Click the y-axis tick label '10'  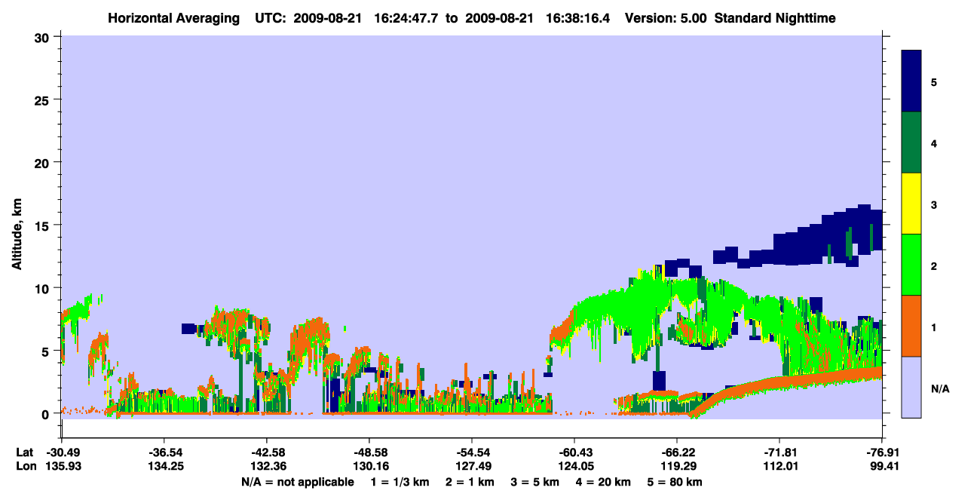[x=44, y=288]
